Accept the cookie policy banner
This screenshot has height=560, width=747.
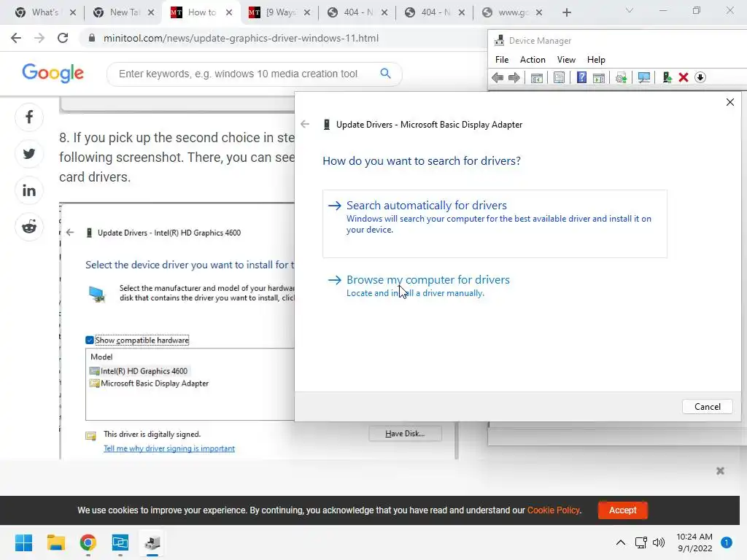tap(623, 510)
